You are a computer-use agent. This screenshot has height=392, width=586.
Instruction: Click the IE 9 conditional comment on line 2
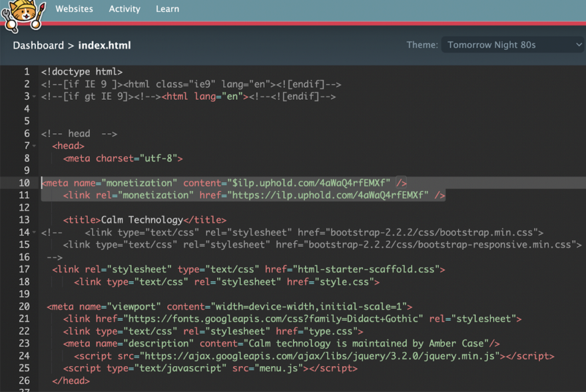(191, 84)
